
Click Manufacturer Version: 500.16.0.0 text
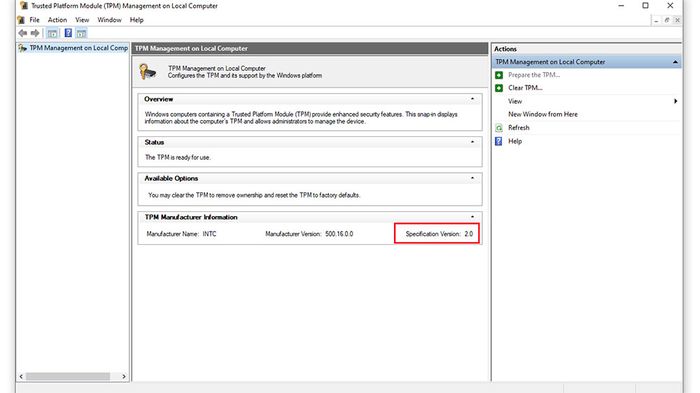tap(309, 234)
